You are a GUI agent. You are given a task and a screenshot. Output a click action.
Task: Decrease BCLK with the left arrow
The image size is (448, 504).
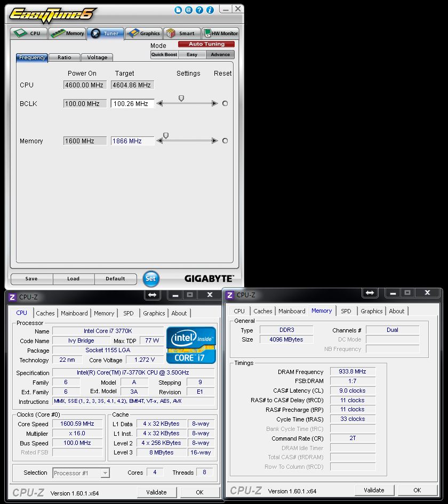[x=159, y=103]
